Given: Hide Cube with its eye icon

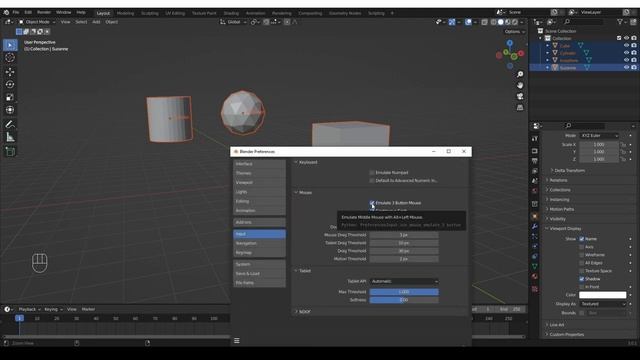Looking at the screenshot, I should (626, 45).
